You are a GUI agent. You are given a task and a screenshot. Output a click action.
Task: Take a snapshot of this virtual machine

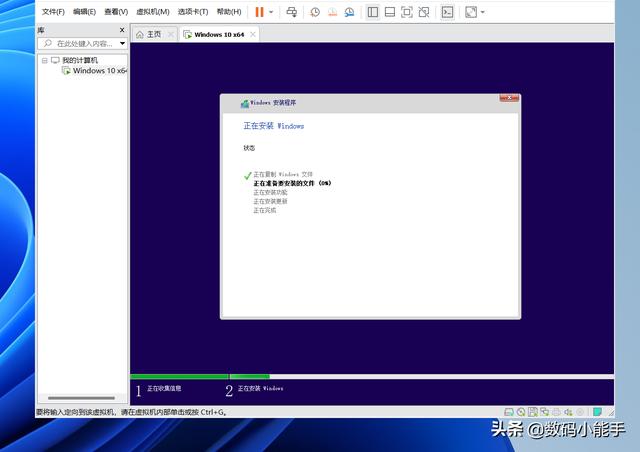coord(315,12)
